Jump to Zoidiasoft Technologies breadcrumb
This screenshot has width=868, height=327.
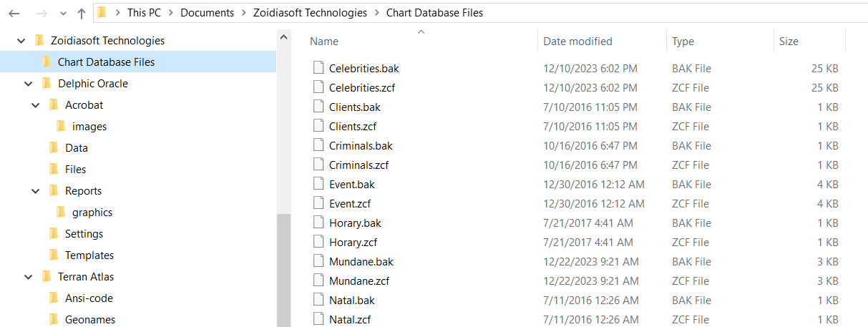pyautogui.click(x=310, y=13)
